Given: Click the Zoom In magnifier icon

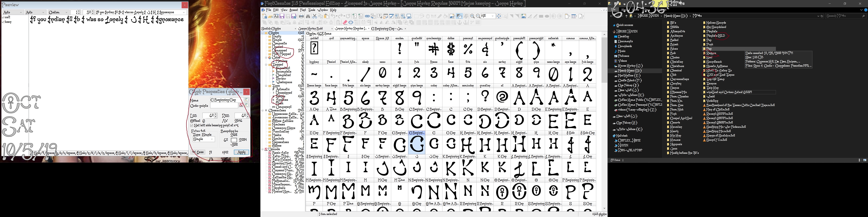Looking at the screenshot, I should [x=472, y=16].
